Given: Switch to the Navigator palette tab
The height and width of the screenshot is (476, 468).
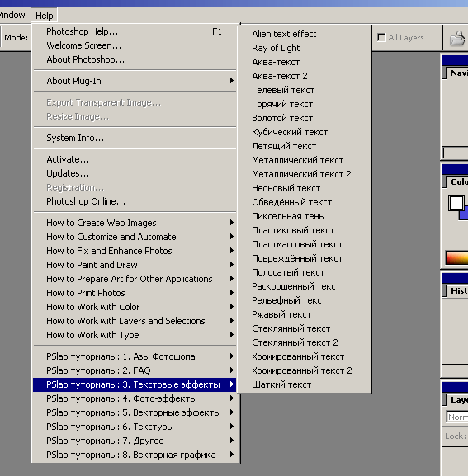Looking at the screenshot, I should pos(456,73).
